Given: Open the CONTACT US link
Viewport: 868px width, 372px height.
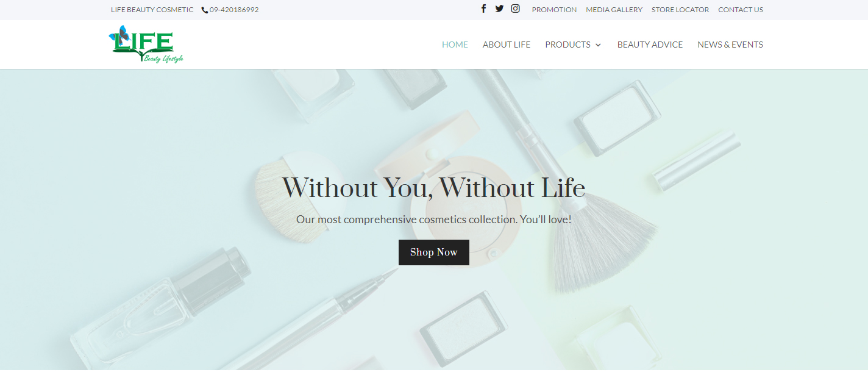Looking at the screenshot, I should 741,10.
